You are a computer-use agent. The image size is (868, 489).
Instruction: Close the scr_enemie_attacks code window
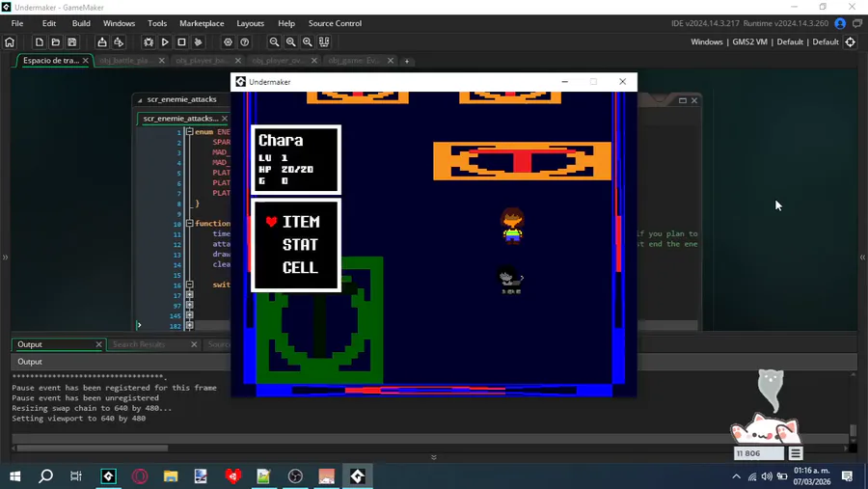click(x=694, y=100)
